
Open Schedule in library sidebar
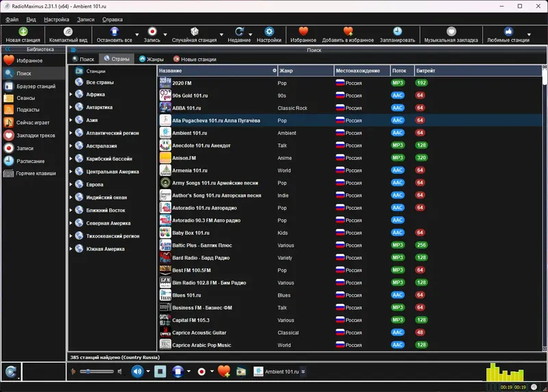coord(33,161)
